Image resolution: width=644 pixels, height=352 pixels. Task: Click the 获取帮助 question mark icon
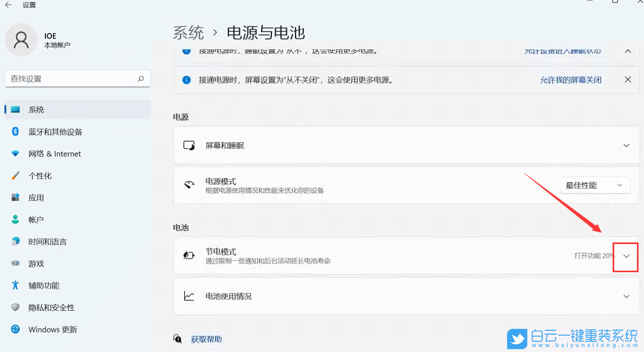(x=178, y=338)
